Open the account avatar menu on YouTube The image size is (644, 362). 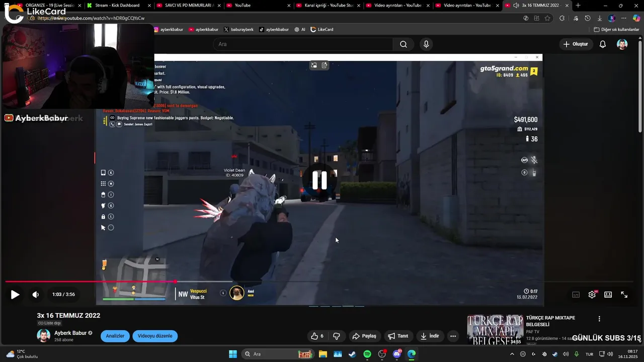tap(622, 44)
